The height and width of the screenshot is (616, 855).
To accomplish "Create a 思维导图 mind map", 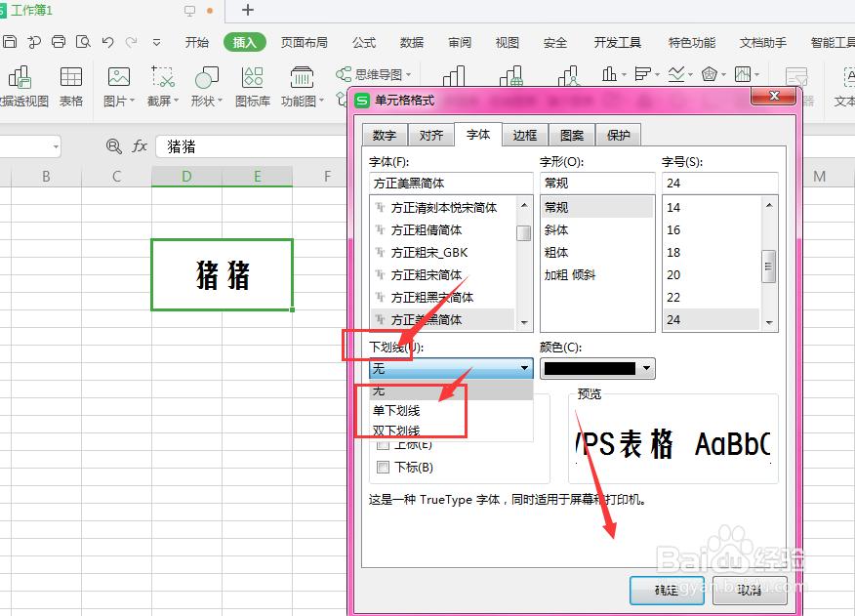I will coord(373,73).
